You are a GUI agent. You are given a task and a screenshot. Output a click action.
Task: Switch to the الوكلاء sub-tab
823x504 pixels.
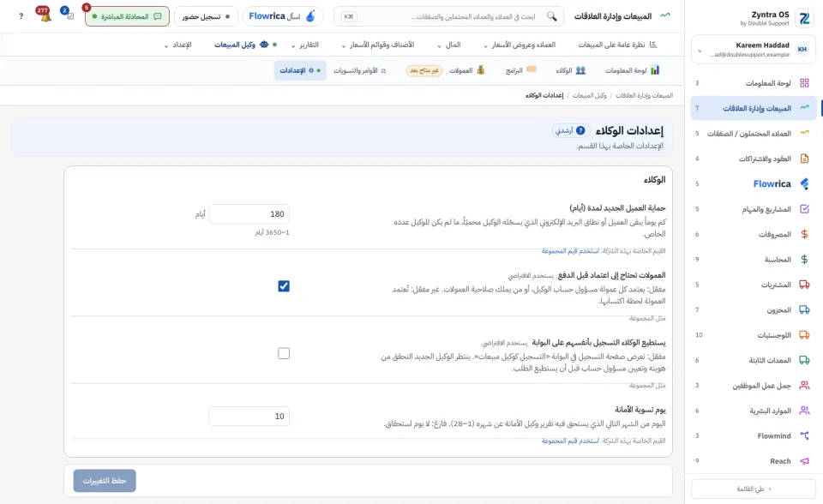point(571,70)
